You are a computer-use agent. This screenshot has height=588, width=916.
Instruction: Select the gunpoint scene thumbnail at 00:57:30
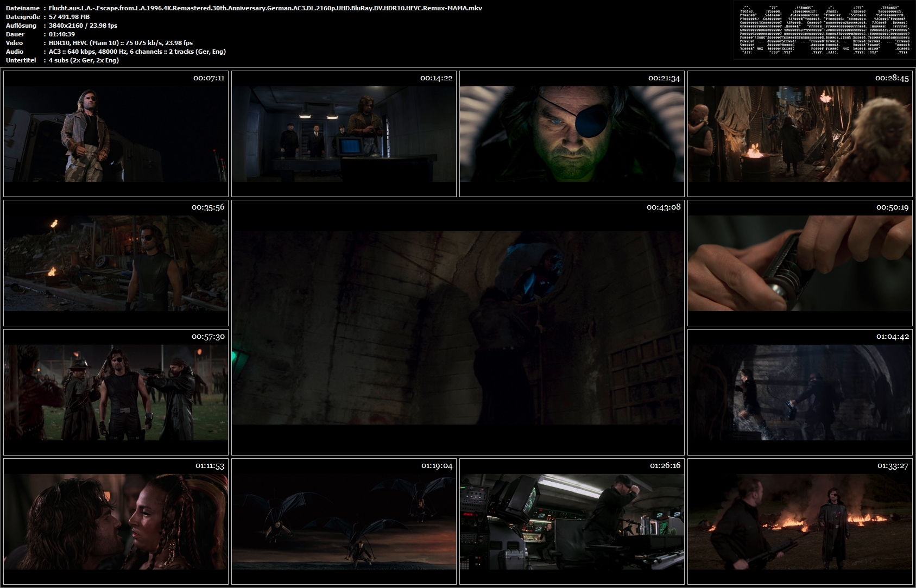116,392
